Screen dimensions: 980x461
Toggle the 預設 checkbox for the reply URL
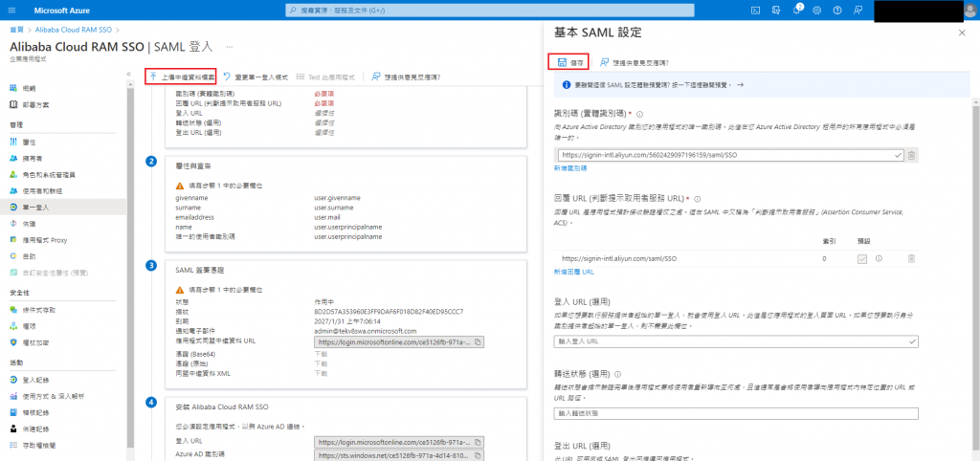point(862,258)
